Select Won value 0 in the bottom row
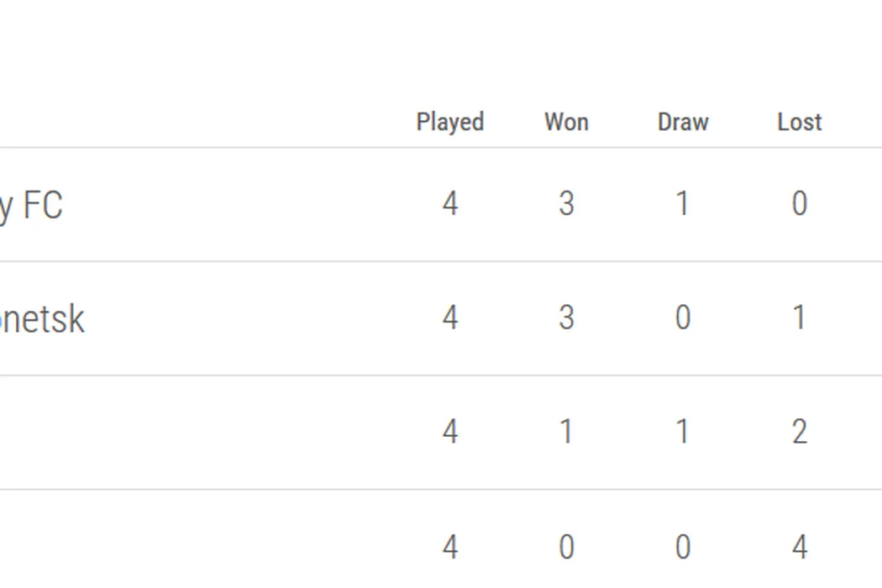The width and height of the screenshot is (882, 588). pyautogui.click(x=566, y=548)
